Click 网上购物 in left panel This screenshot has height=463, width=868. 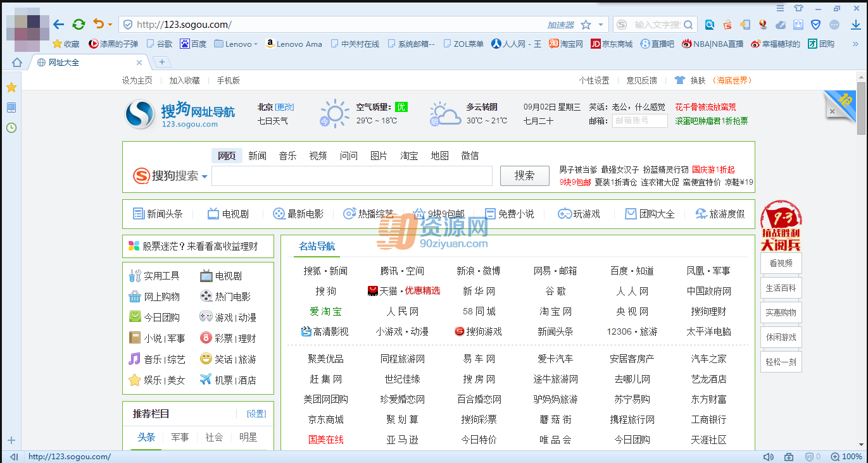pyautogui.click(x=154, y=297)
